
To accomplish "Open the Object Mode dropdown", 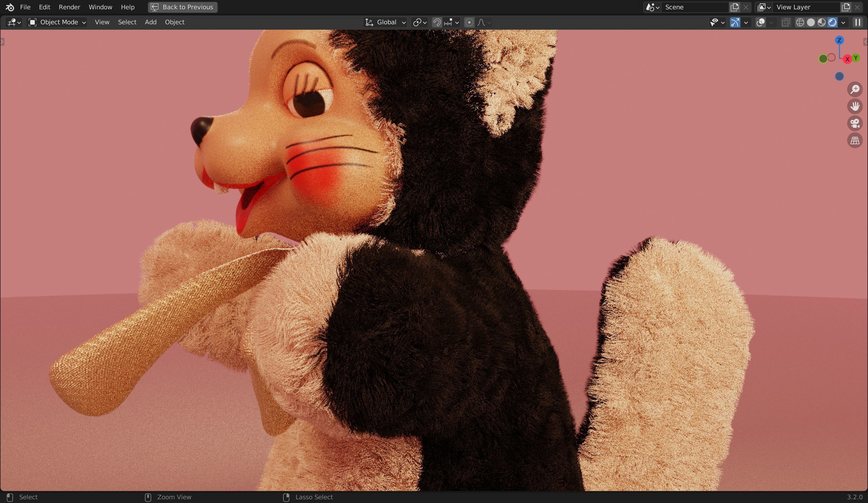I will (x=57, y=22).
